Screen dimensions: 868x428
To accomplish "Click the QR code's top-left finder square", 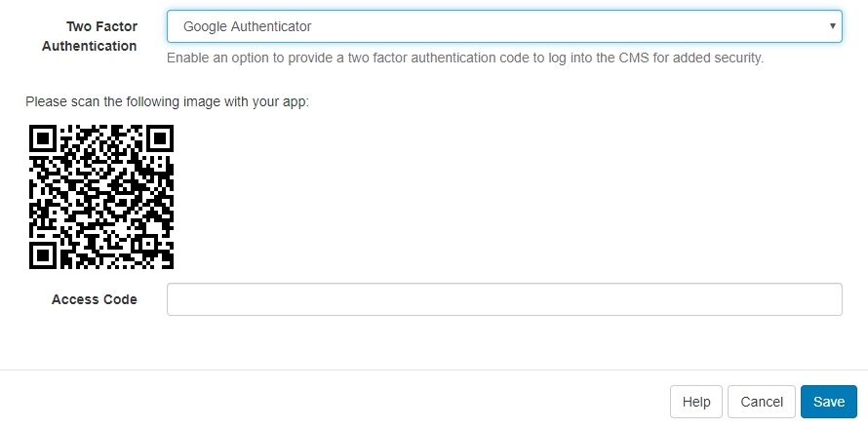I will (45, 138).
